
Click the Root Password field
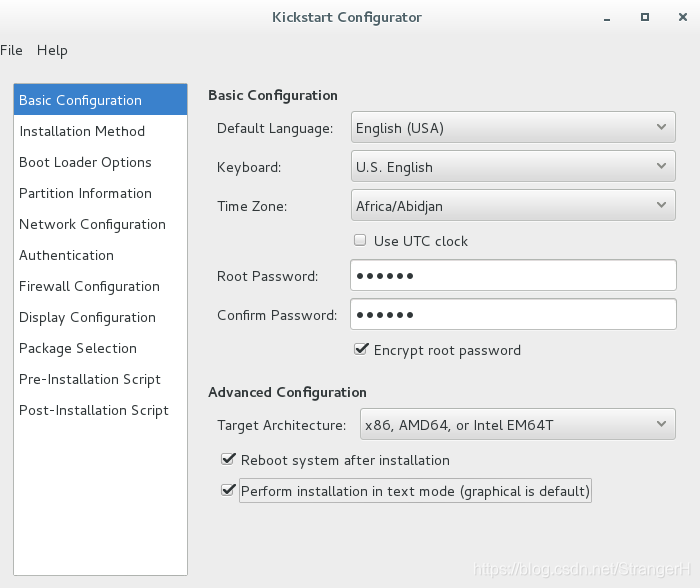(x=513, y=275)
